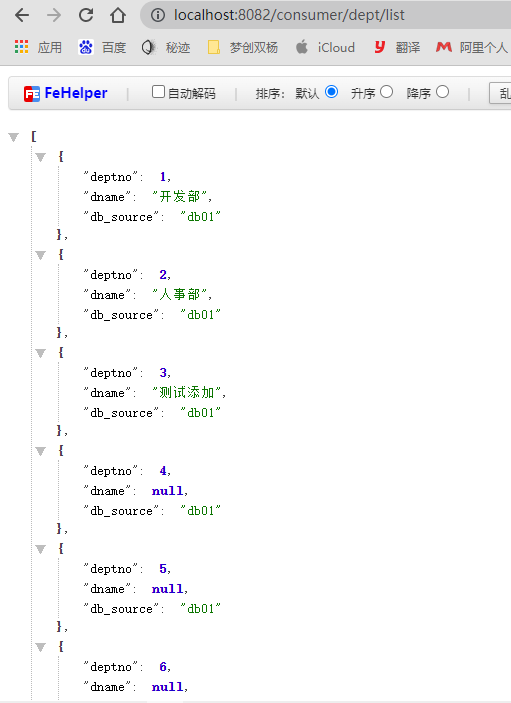Image resolution: width=511 pixels, height=703 pixels.
Task: Open the 梦创双杨 bookmark folder
Action: click(243, 47)
